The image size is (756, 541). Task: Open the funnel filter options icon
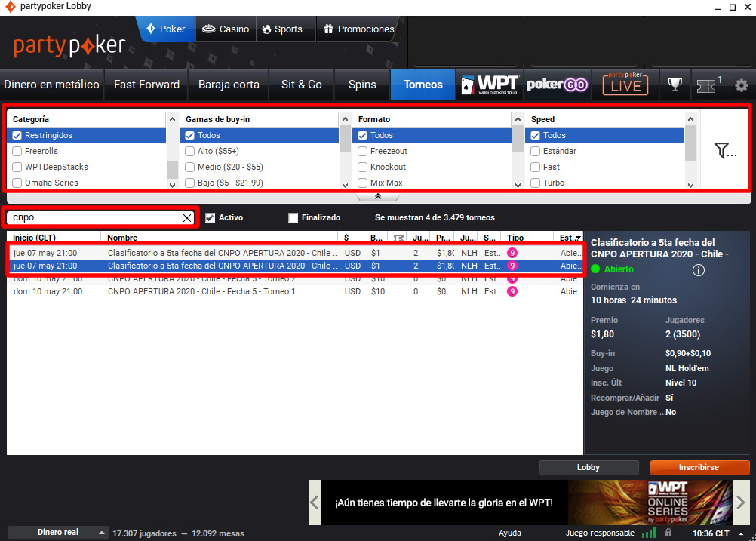coord(724,151)
